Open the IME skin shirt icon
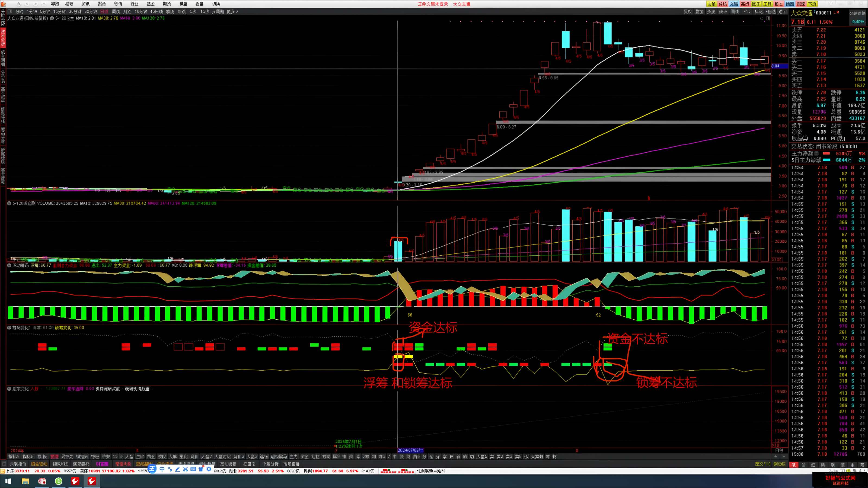 [201, 469]
